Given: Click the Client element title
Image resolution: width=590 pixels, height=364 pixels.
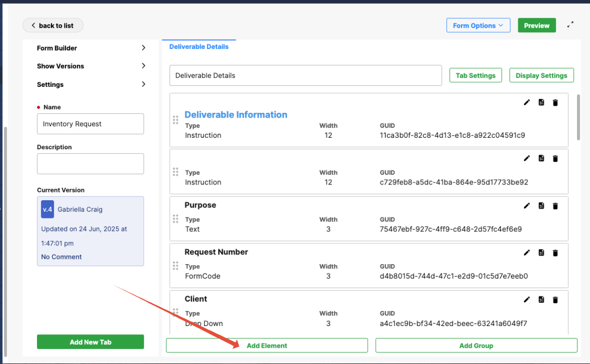Looking at the screenshot, I should tap(196, 299).
